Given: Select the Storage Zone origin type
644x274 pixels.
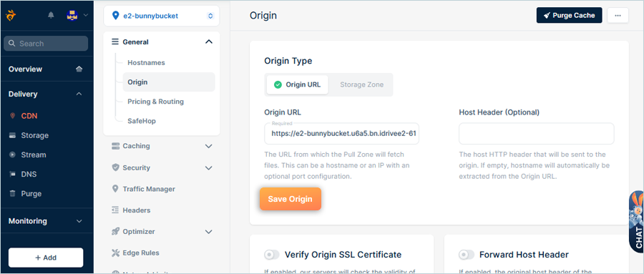Looking at the screenshot, I should click(361, 84).
